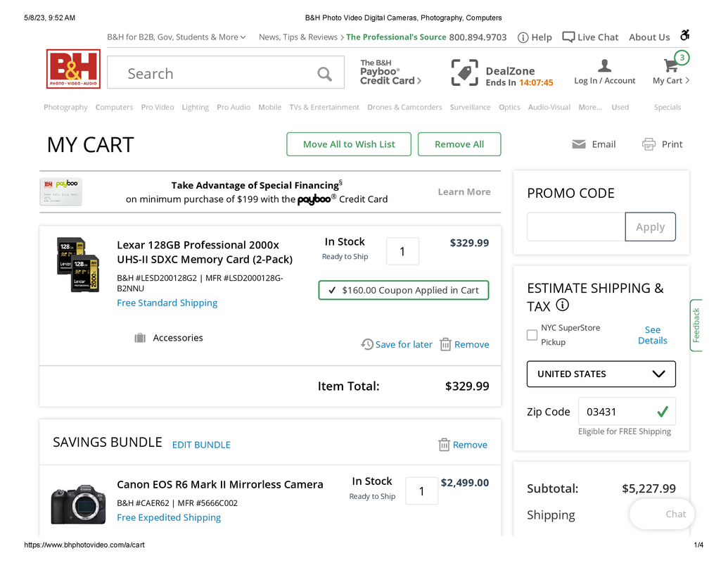Viewport: 728px width, 563px height.
Task: Open the Pro Audio category menu
Action: [x=234, y=107]
